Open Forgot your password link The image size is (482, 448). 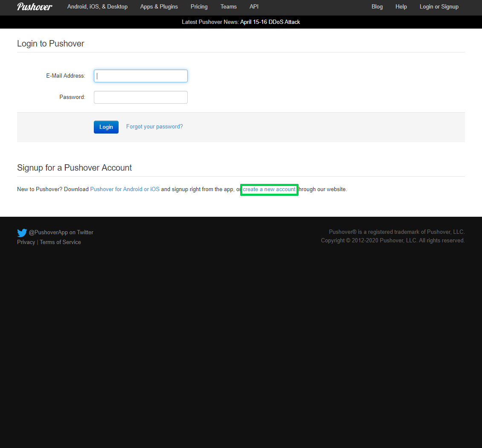coord(154,127)
